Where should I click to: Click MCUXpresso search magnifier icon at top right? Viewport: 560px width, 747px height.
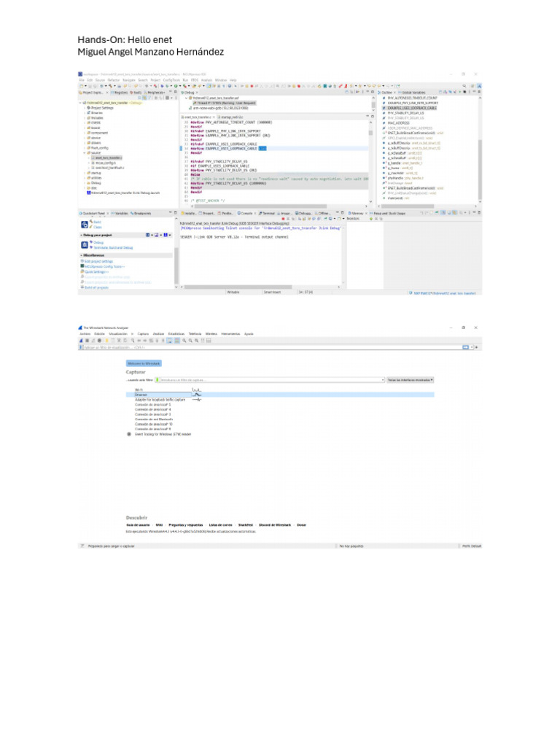464,86
